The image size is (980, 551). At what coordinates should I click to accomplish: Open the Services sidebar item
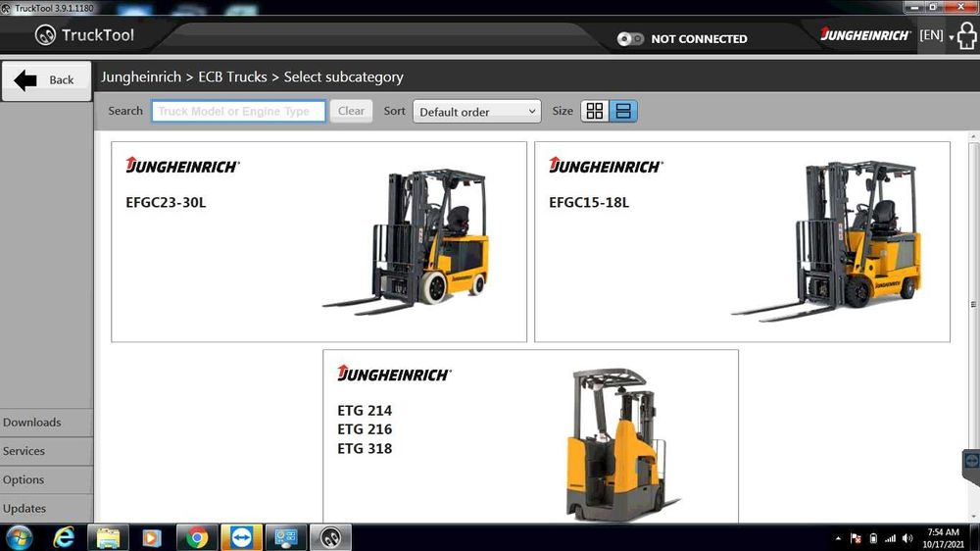pos(46,451)
